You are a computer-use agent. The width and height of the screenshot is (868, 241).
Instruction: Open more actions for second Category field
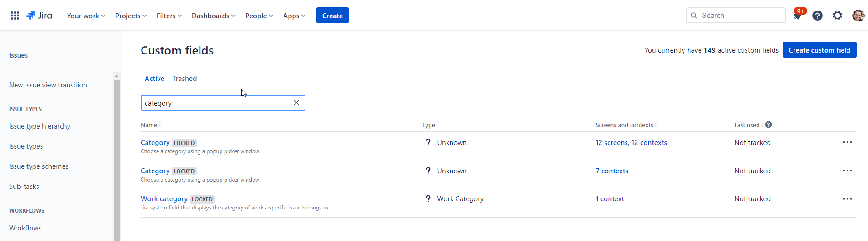(847, 171)
